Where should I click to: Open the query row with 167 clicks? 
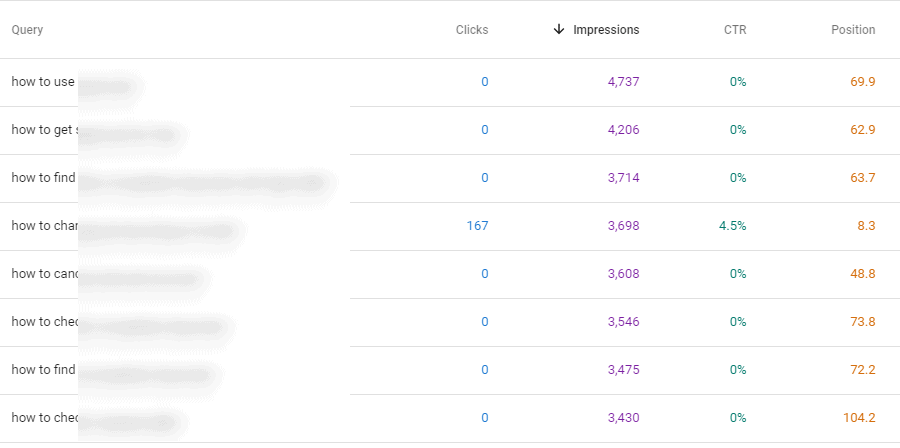[x=450, y=226]
